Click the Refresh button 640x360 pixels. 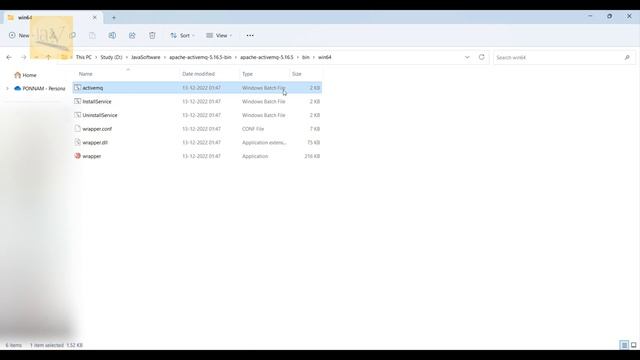pyautogui.click(x=482, y=58)
